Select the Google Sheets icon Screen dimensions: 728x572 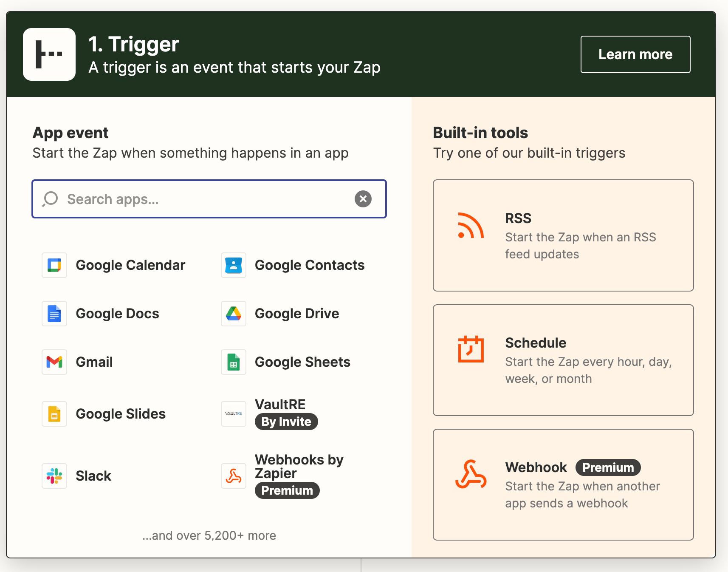coord(234,362)
